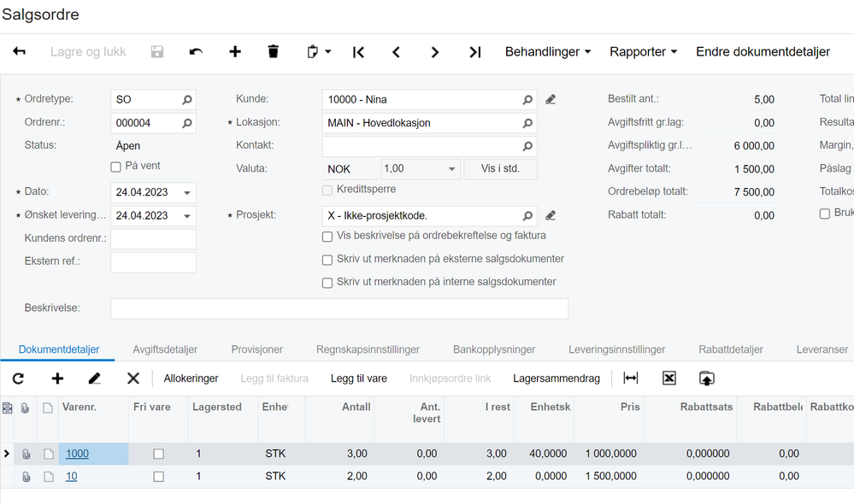Click the Vis i std. button
Viewport: 854px width, 504px height.
tap(500, 169)
